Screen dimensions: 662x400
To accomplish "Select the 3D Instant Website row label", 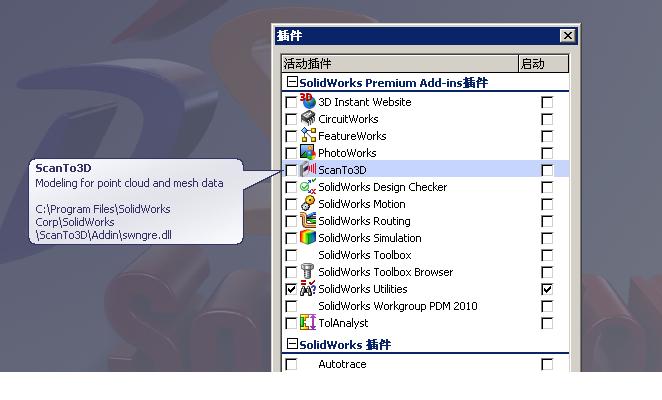I will [x=365, y=102].
